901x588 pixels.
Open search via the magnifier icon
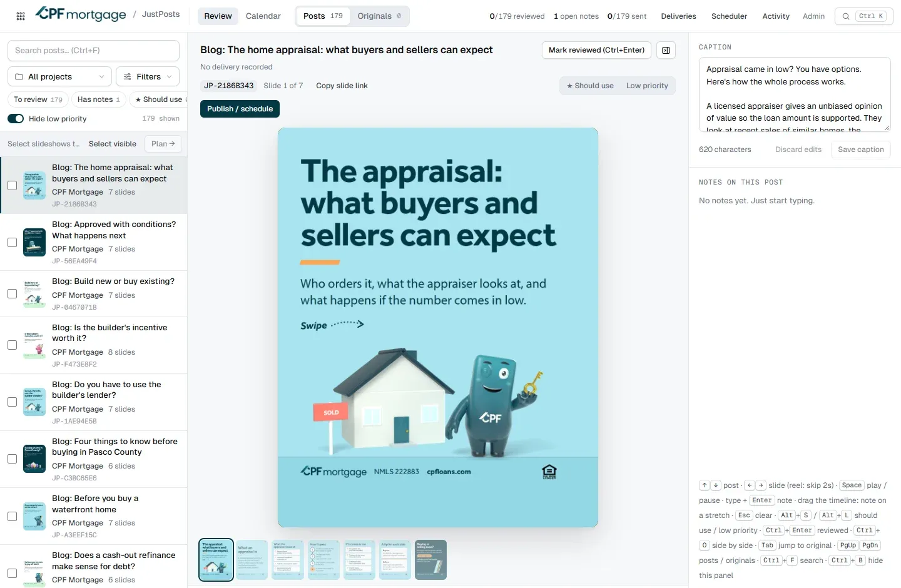pyautogui.click(x=846, y=16)
